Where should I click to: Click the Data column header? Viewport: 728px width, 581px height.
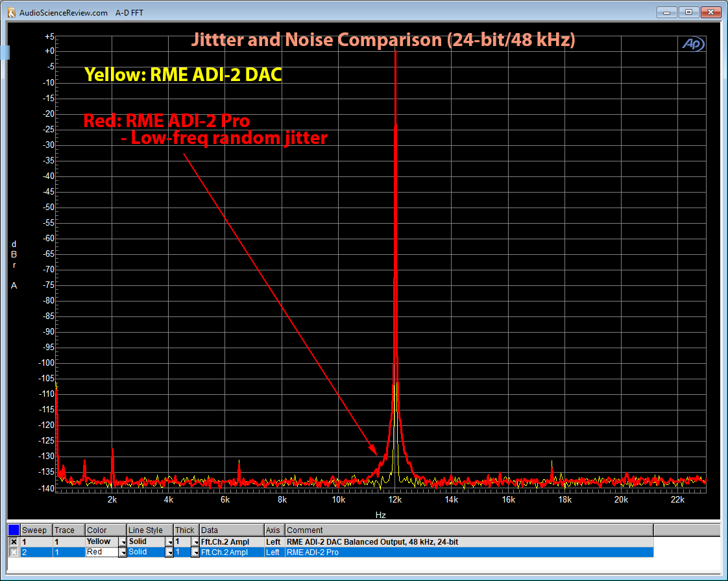point(232,530)
